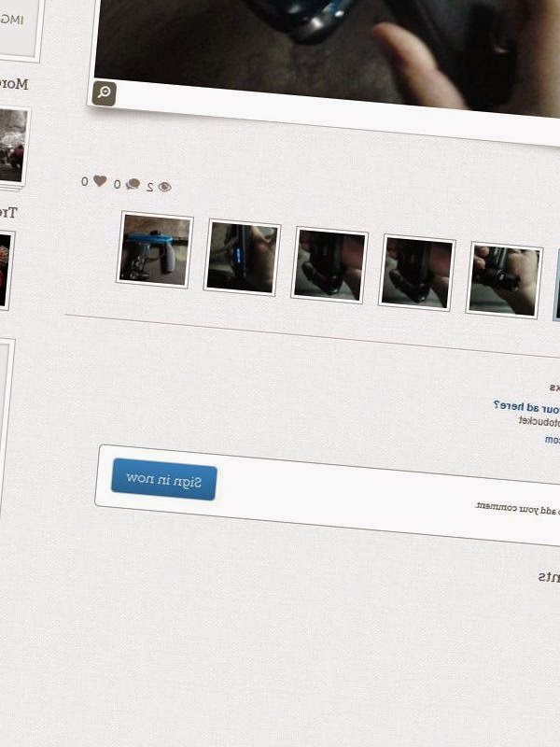The width and height of the screenshot is (560, 747).
Task: Click the speech bubble comments icon
Action: (133, 184)
